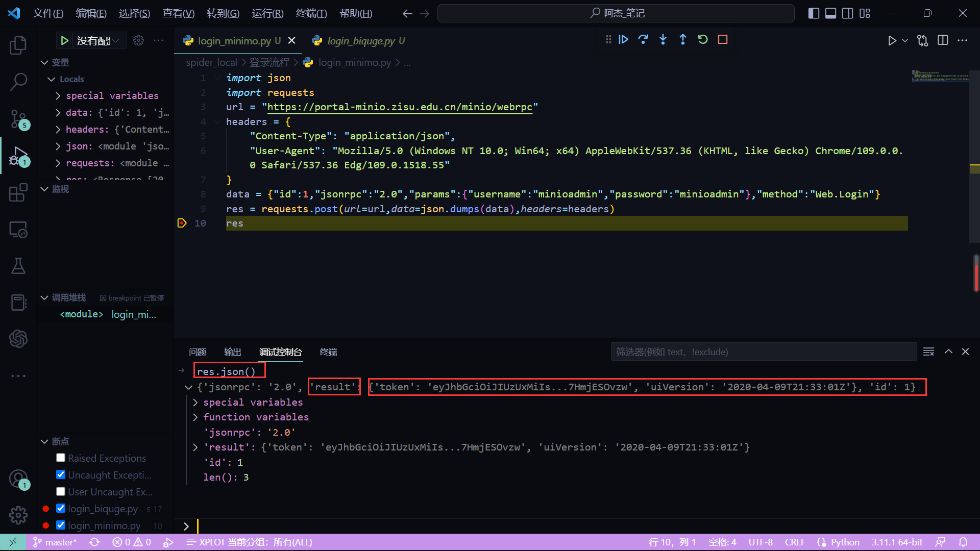Image resolution: width=980 pixels, height=551 pixels.
Task: Expand the data variable
Action: 58,113
